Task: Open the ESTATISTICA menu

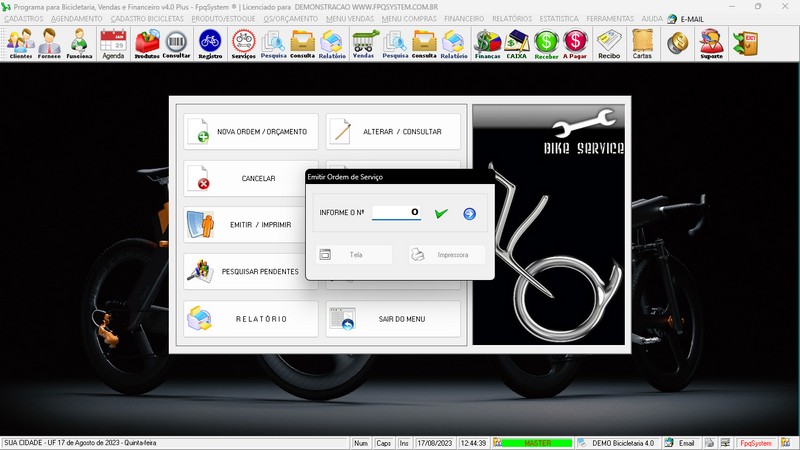Action: point(559,18)
